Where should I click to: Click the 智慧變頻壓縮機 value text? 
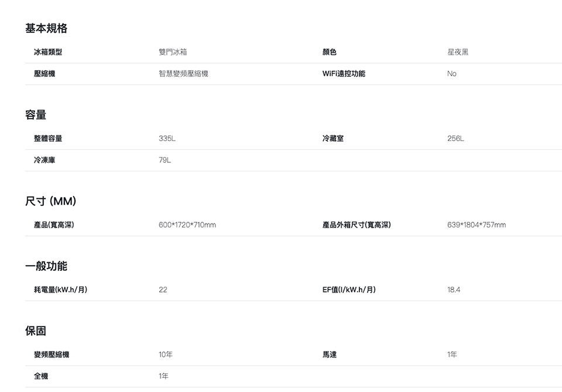(183, 74)
